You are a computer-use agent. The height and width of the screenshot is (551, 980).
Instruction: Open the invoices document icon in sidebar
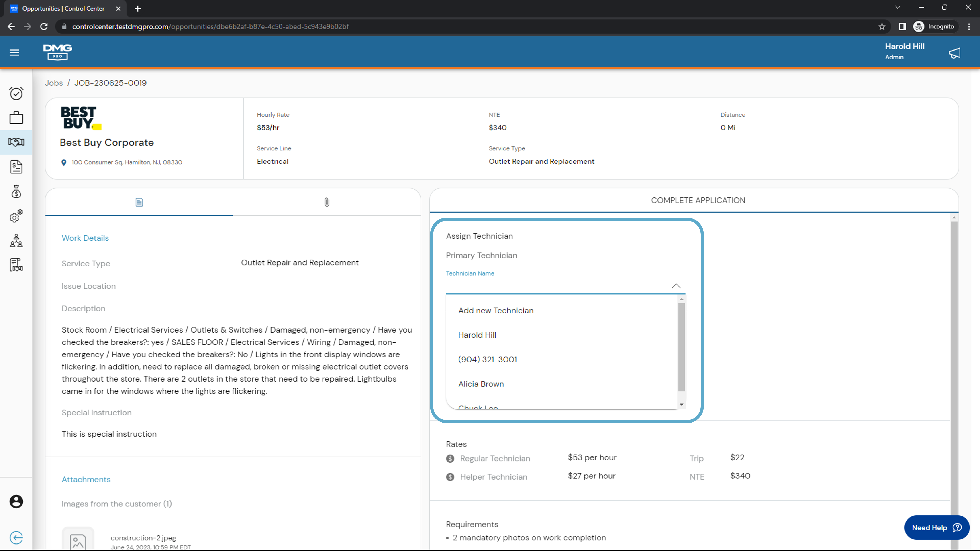(x=16, y=167)
